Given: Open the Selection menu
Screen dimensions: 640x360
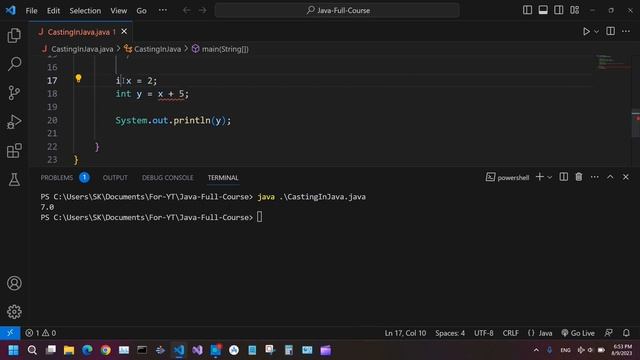Looking at the screenshot, I should (85, 11).
